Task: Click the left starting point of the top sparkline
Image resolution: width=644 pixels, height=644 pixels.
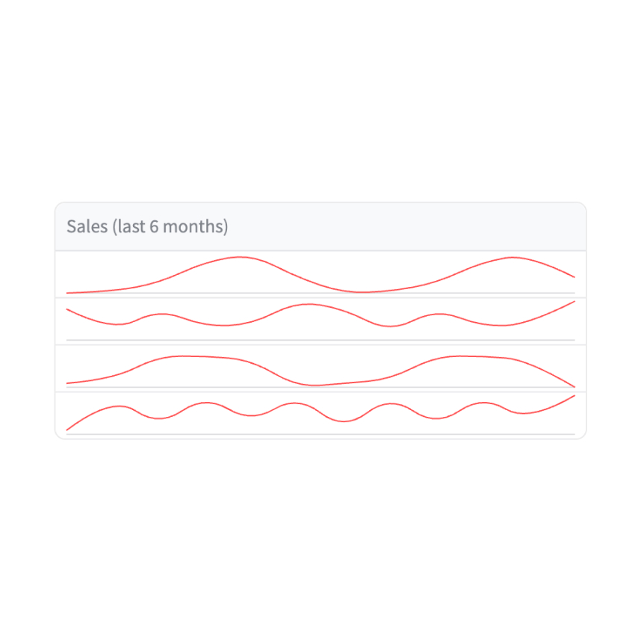Action: pyautogui.click(x=68, y=293)
